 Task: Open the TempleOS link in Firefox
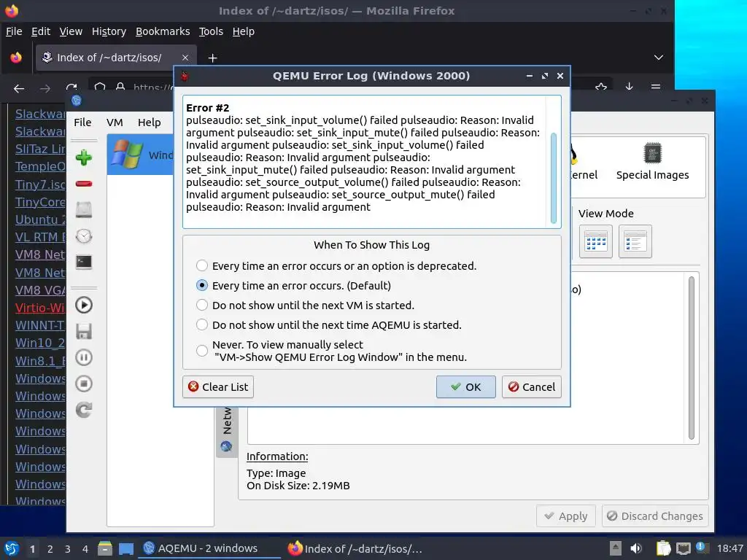point(40,166)
